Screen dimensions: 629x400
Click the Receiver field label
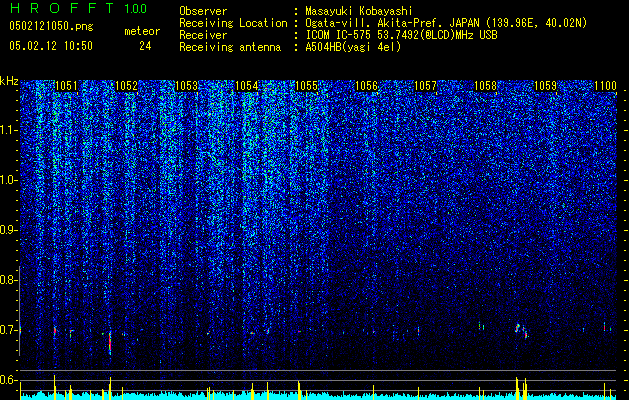pos(203,35)
